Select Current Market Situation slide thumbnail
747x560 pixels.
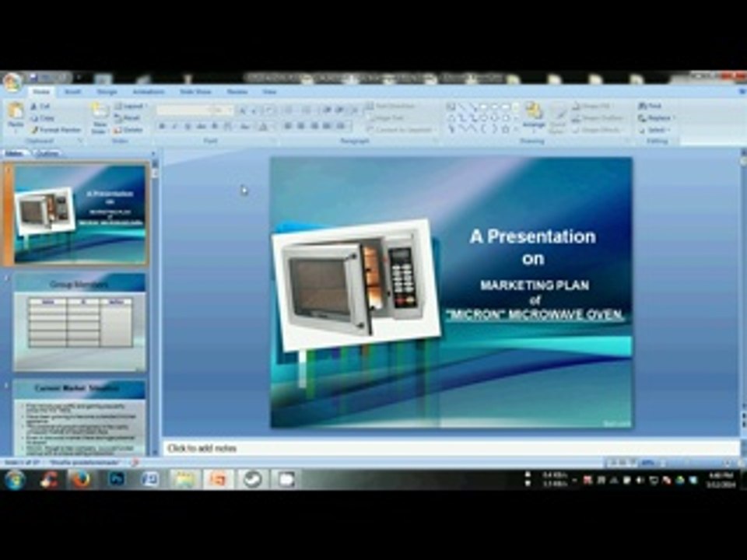(x=80, y=417)
